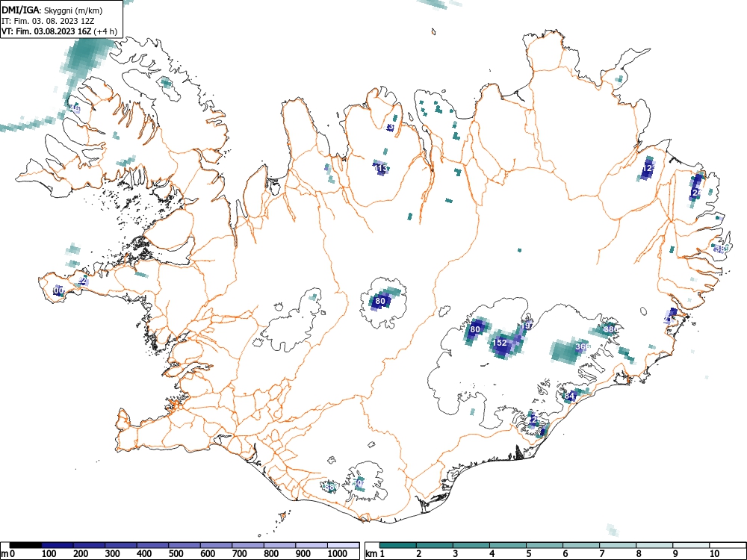Pick the darkest teal swatch between km 1 and 2

pos(398,545)
